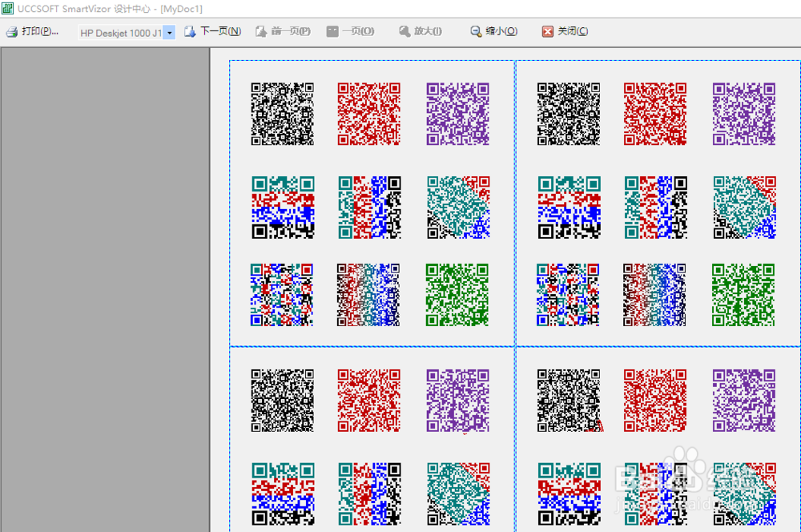Screen dimensions: 801x532
Task: Click the red close preview icon
Action: pos(548,32)
